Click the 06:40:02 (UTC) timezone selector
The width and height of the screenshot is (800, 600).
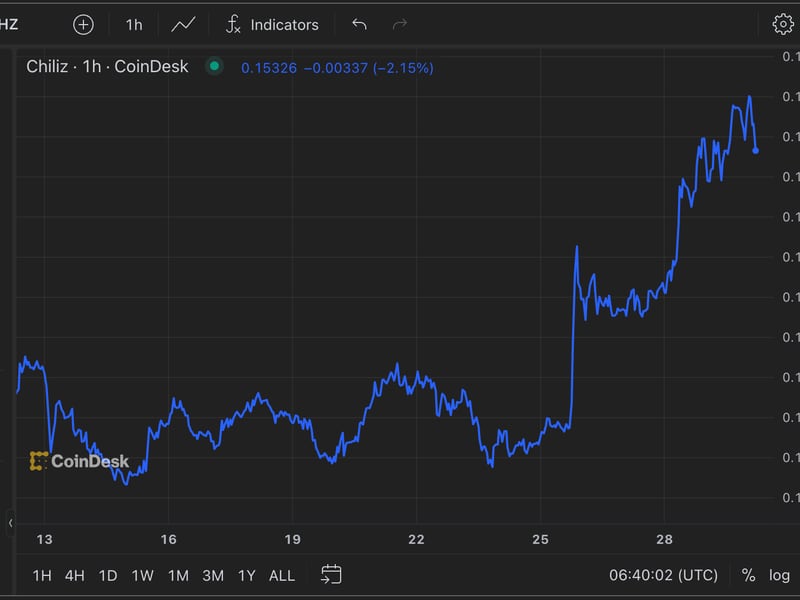[x=663, y=575]
